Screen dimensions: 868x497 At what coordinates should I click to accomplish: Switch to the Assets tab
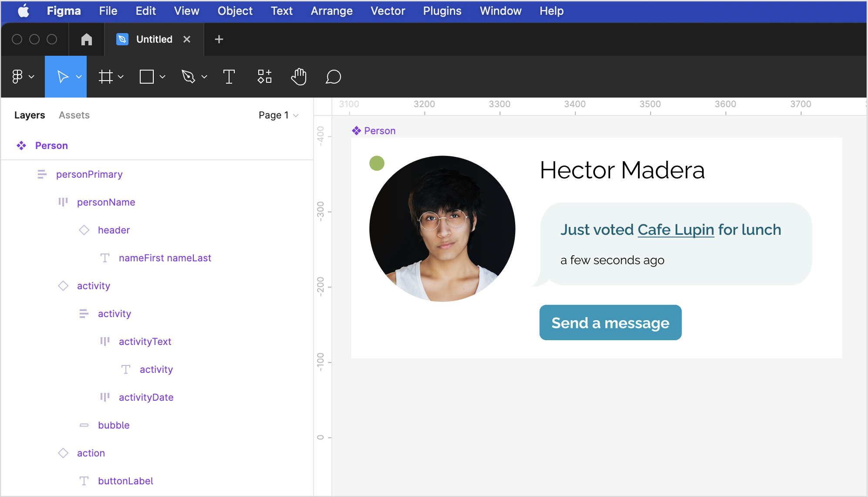[x=74, y=115]
